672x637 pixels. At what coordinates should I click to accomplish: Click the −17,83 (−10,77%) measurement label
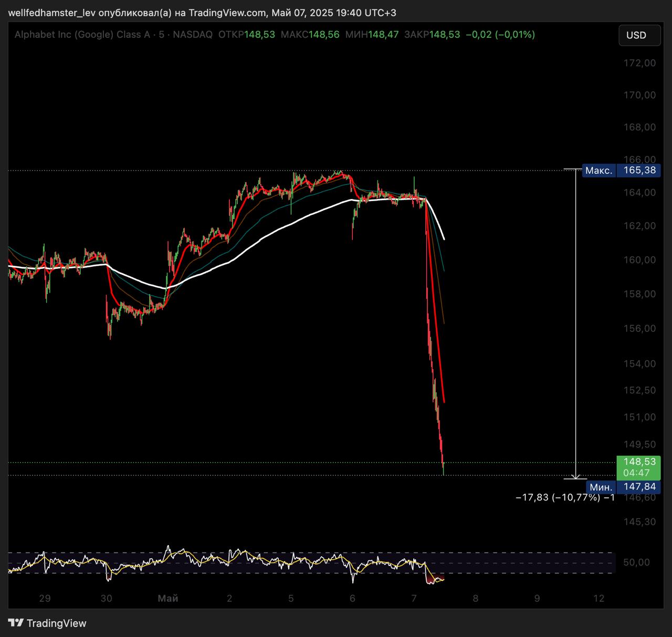pos(565,497)
